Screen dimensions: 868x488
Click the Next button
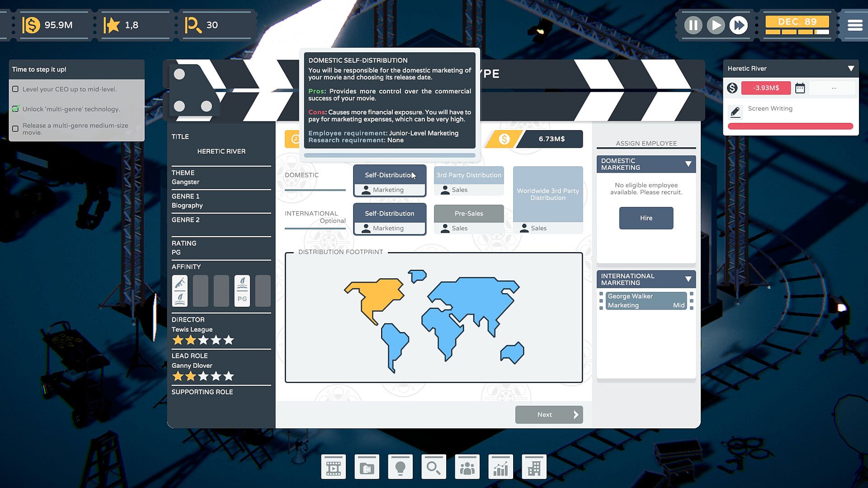[x=548, y=414]
